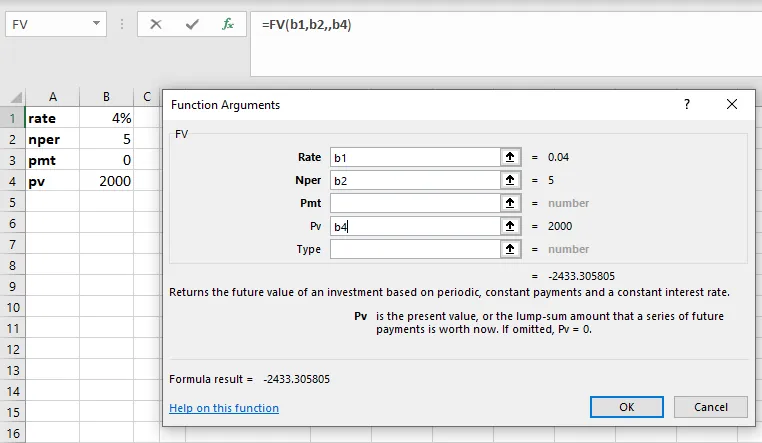Click the dialog question mark help icon
Image resolution: width=762 pixels, height=443 pixels.
pos(686,104)
